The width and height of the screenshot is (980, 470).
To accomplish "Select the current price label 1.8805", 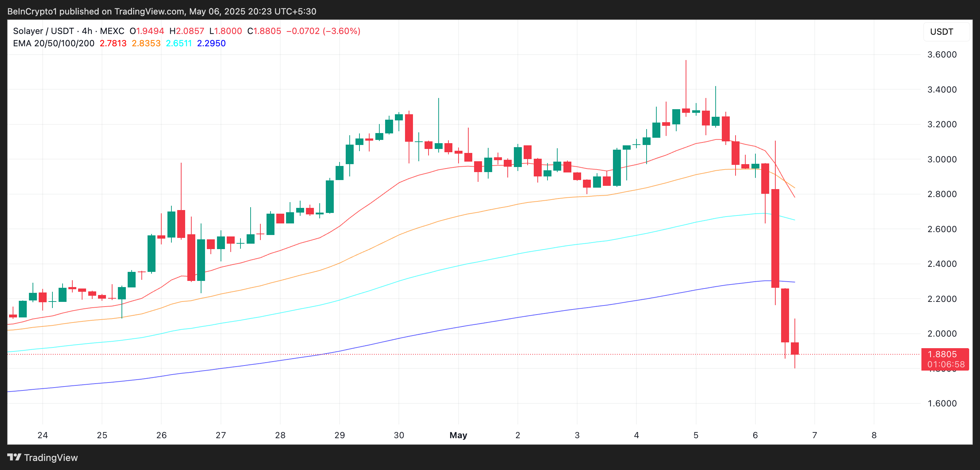I will [942, 354].
